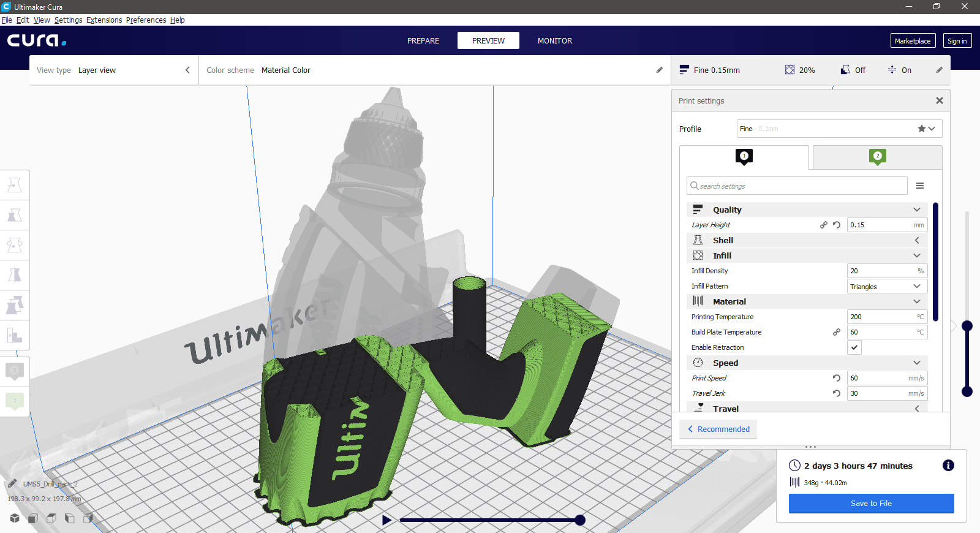Select the Scale tool in left toolbar
The height and width of the screenshot is (533, 980).
pyautogui.click(x=15, y=215)
